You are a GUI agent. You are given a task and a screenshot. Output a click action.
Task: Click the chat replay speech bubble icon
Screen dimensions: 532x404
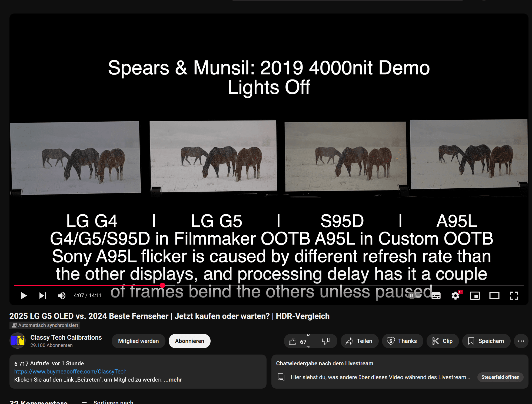[281, 377]
